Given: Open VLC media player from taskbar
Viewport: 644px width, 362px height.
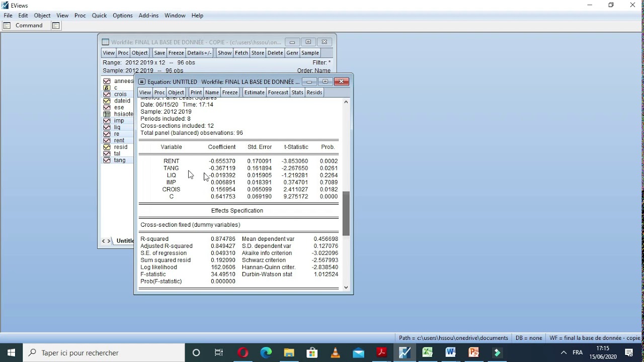Looking at the screenshot, I should [335, 352].
